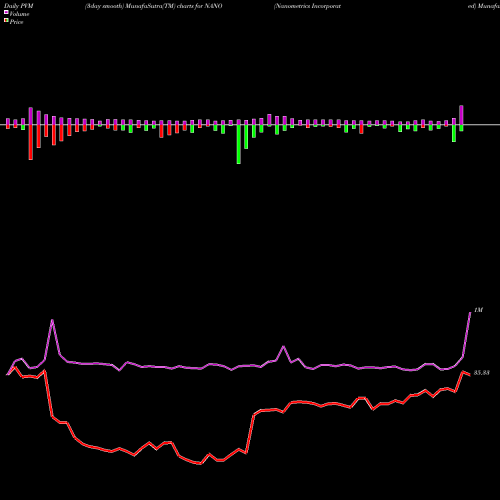Click the tallest green downward bar in histogram

pos(239,144)
